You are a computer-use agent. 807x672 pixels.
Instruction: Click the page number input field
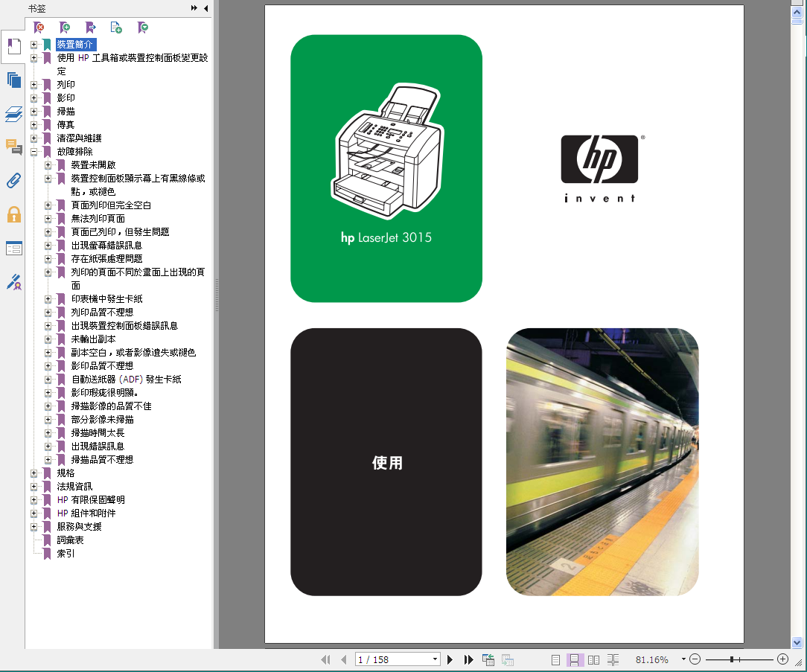coord(392,659)
